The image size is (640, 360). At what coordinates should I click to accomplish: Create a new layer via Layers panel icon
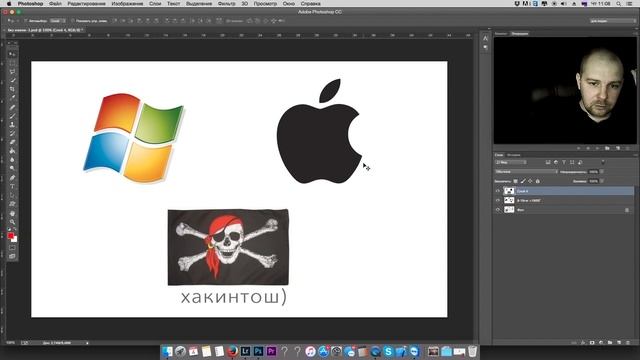click(x=619, y=343)
